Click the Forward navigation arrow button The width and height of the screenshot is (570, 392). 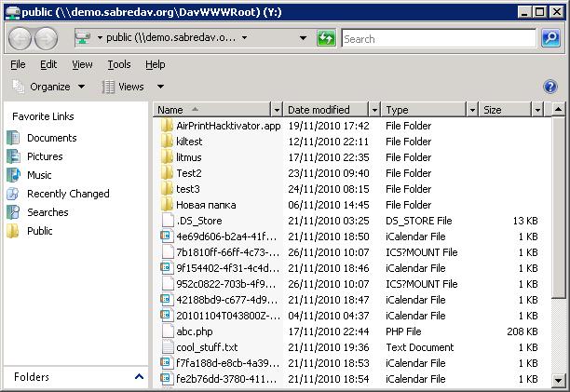coord(46,38)
